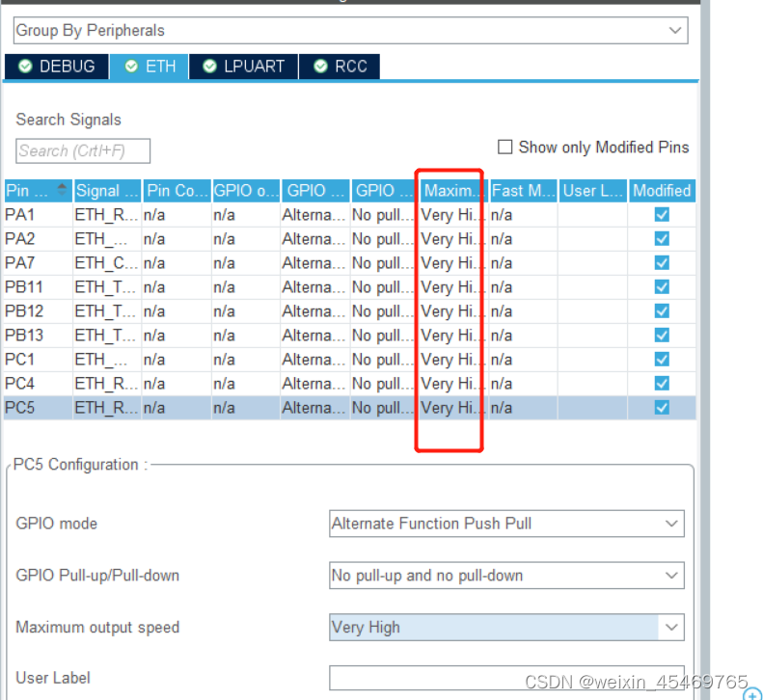Viewport: 763px width, 700px height.
Task: Click the RCC tab green check icon
Action: coord(320,67)
